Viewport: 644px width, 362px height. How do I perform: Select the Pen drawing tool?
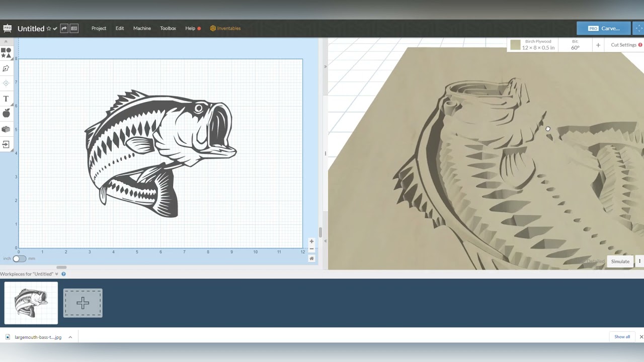pyautogui.click(x=6, y=68)
